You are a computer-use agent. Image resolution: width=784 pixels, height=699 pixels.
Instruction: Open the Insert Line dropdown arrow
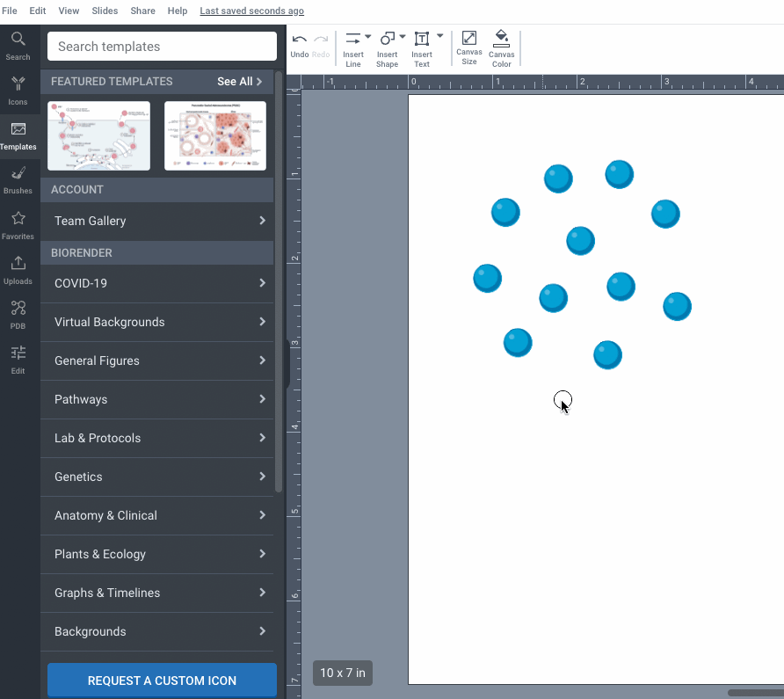[x=367, y=39]
